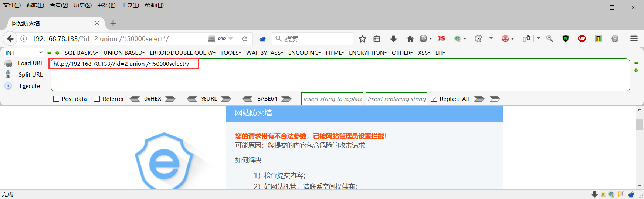644x199 pixels.
Task: Open Adblock Plus ABP icon
Action: click(x=582, y=38)
